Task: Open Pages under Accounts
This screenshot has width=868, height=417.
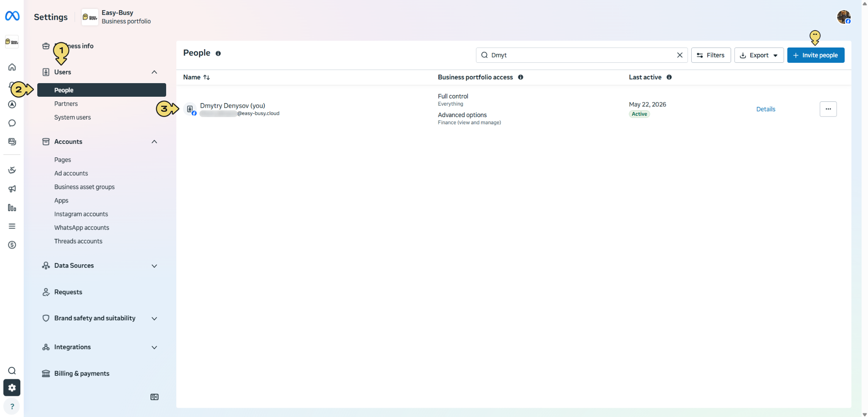Action: click(x=62, y=160)
